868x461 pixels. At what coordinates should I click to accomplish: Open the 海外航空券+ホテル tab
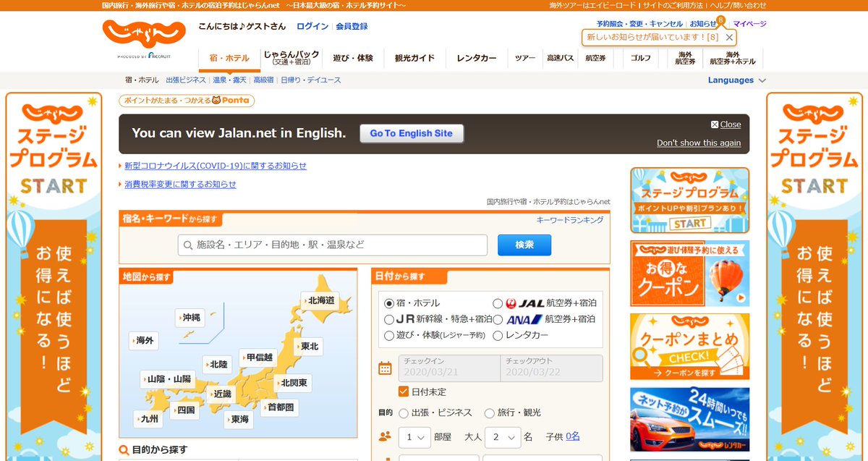click(x=733, y=59)
